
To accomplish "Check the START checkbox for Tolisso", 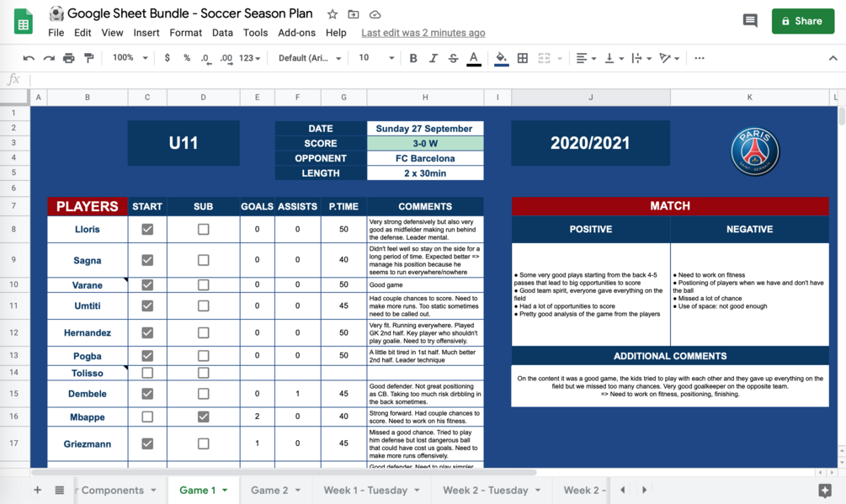I will point(147,373).
